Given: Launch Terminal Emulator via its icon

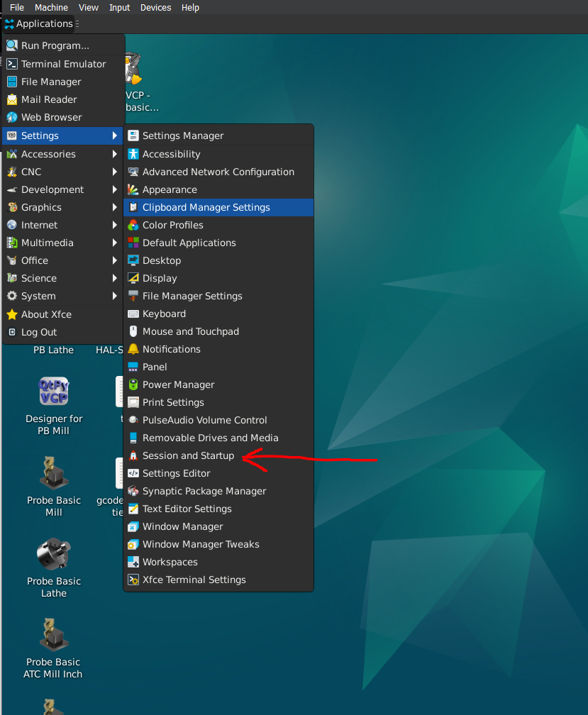Looking at the screenshot, I should (x=12, y=64).
